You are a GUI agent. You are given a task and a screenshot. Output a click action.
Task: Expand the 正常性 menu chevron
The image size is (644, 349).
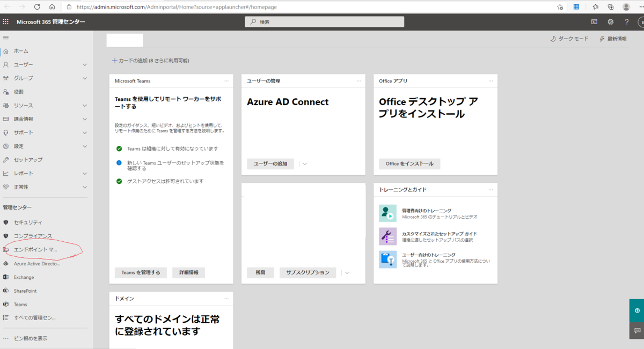pos(85,187)
